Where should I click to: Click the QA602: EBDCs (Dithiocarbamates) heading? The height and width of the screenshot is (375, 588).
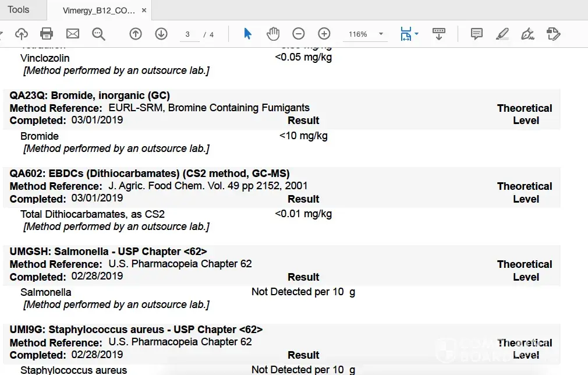[150, 174]
